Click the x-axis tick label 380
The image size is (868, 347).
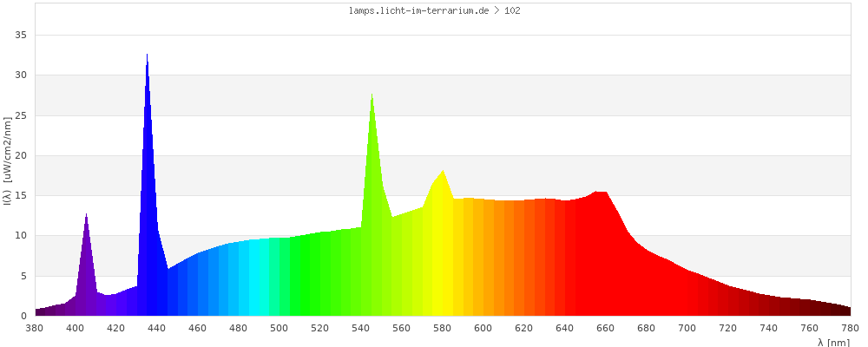(x=35, y=328)
